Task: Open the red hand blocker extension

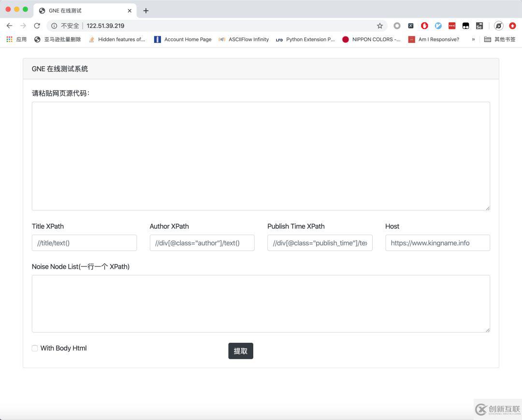Action: point(424,26)
